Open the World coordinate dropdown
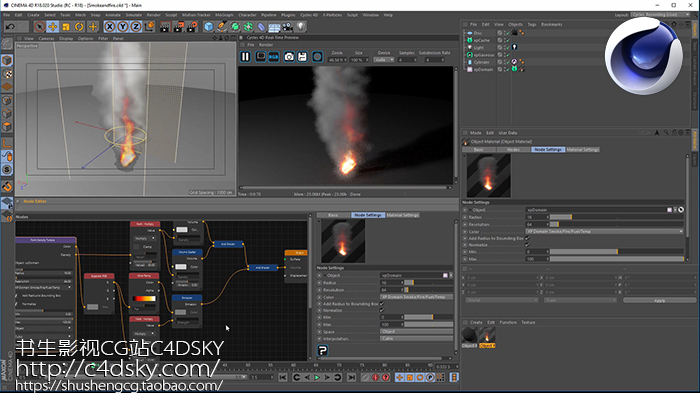The width and height of the screenshot is (700, 393). (x=502, y=301)
